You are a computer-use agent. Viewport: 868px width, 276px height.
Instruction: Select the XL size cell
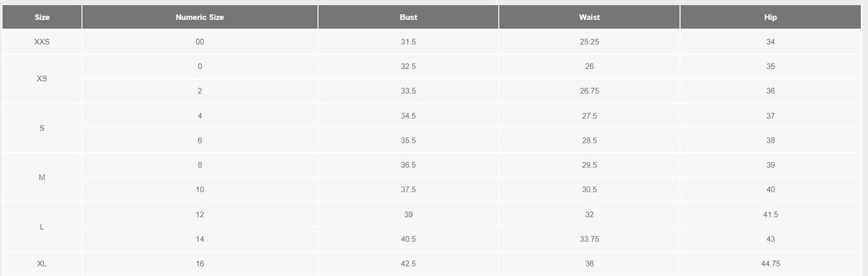pos(42,263)
